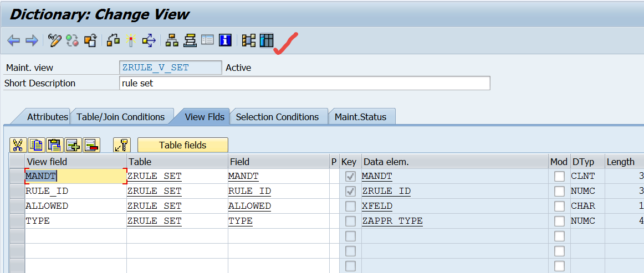The image size is (644, 273).
Task: Click the Check syntax toolbar icon
Action: [113, 40]
